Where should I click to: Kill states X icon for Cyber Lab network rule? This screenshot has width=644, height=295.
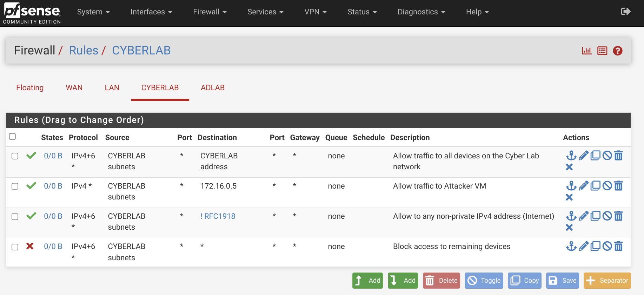coord(569,167)
